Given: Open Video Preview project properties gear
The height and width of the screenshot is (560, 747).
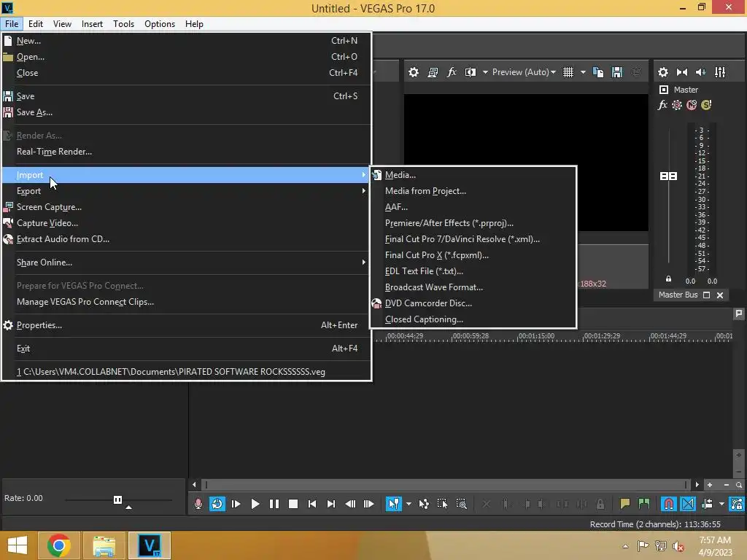Looking at the screenshot, I should click(414, 72).
